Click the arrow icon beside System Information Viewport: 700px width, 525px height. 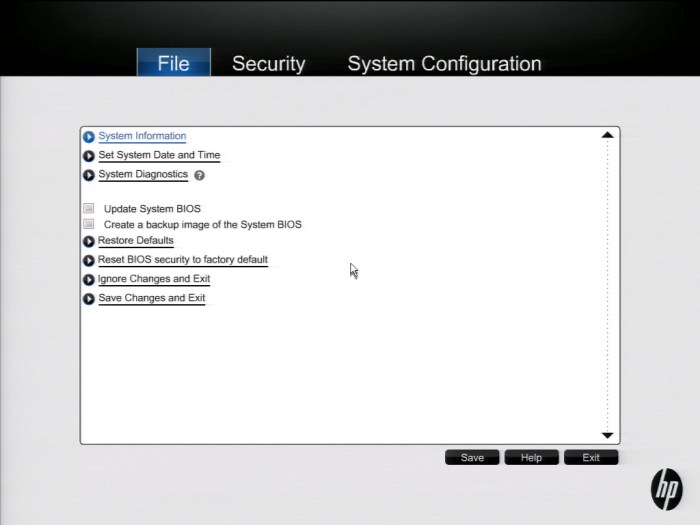pyautogui.click(x=89, y=137)
